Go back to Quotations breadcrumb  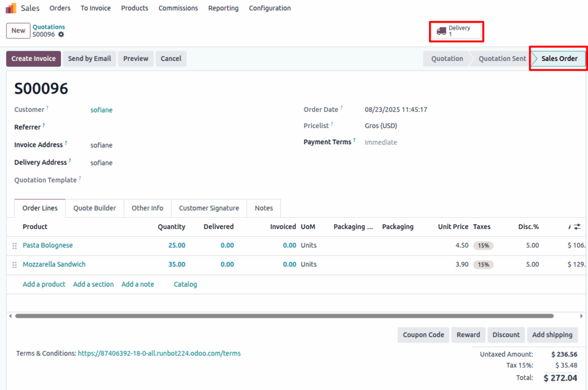pos(49,27)
